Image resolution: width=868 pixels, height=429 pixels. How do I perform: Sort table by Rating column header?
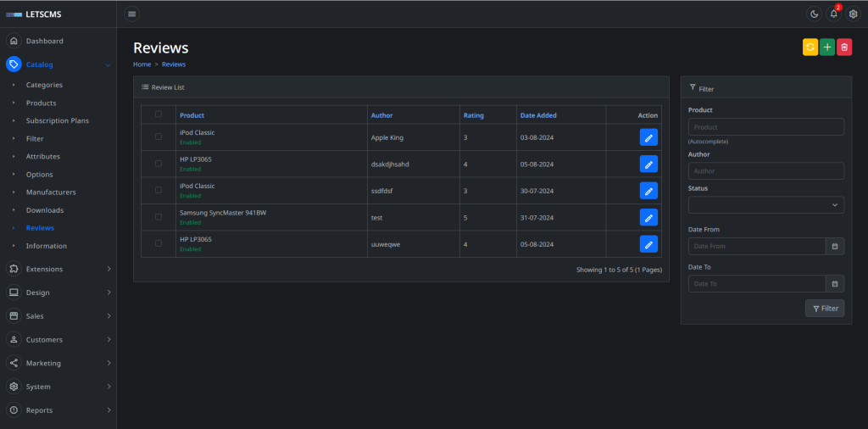point(473,115)
